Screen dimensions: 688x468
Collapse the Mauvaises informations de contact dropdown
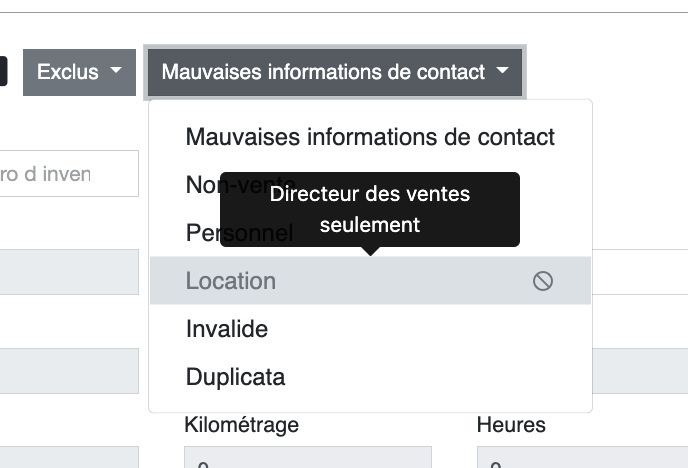(335, 72)
